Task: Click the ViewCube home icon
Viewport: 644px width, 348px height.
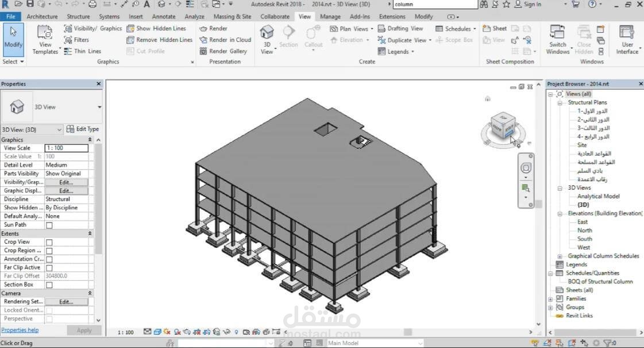Action: point(488,99)
